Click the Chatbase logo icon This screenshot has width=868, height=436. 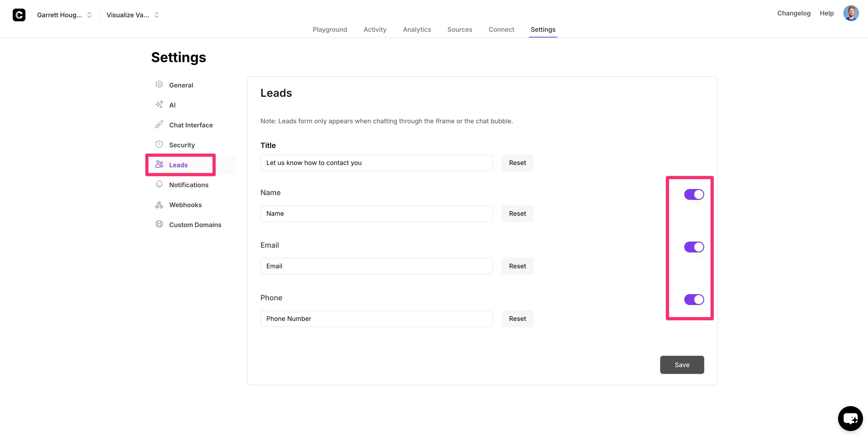19,15
